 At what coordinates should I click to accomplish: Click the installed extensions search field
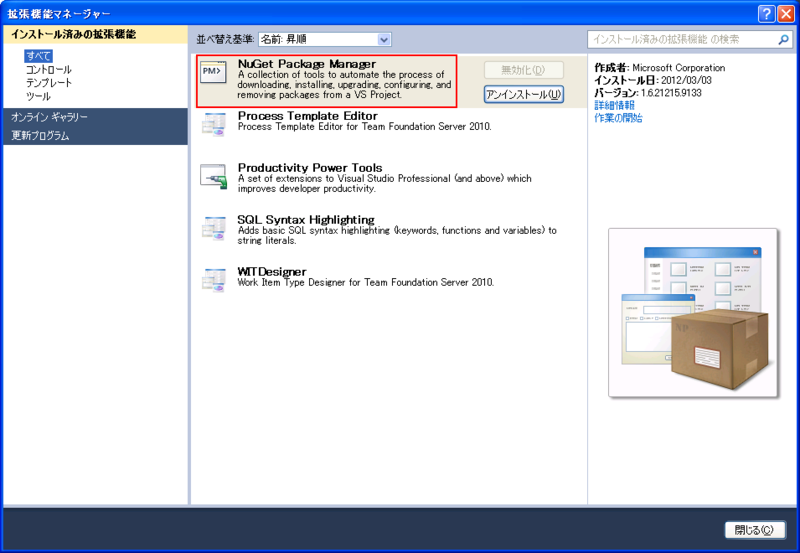point(690,39)
